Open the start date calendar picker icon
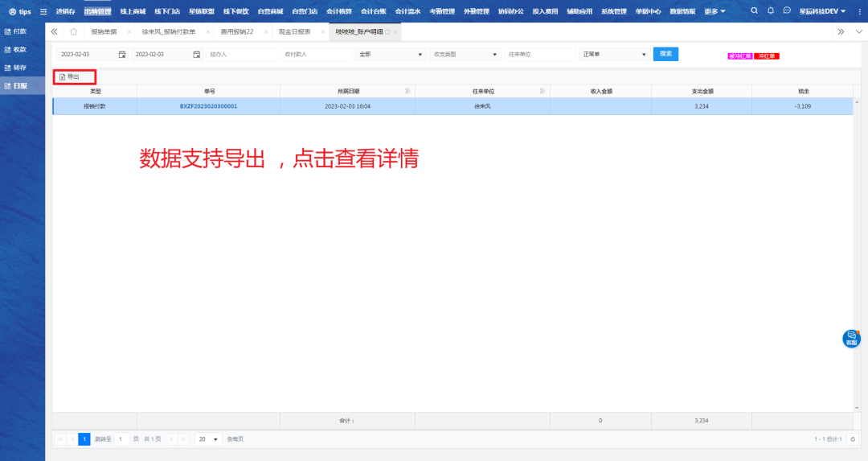868x461 pixels. [x=122, y=54]
